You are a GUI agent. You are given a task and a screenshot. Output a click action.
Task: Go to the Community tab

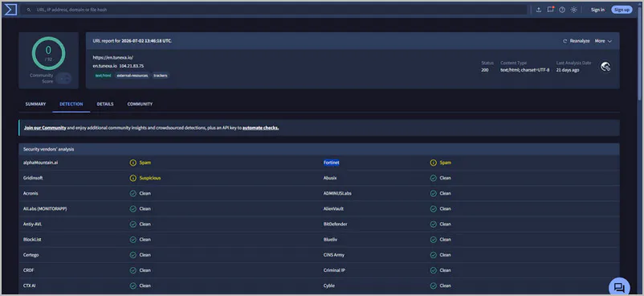[x=140, y=104]
